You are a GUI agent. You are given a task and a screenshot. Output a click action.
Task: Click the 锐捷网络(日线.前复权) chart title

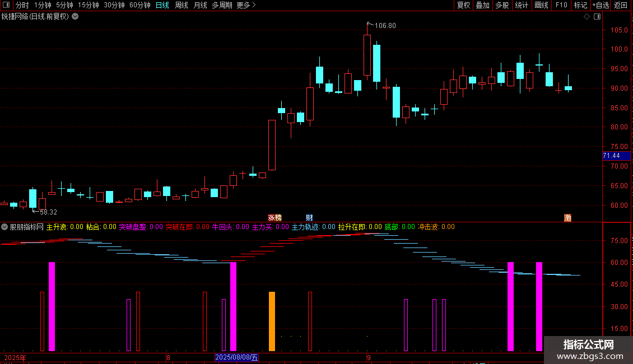coord(35,16)
